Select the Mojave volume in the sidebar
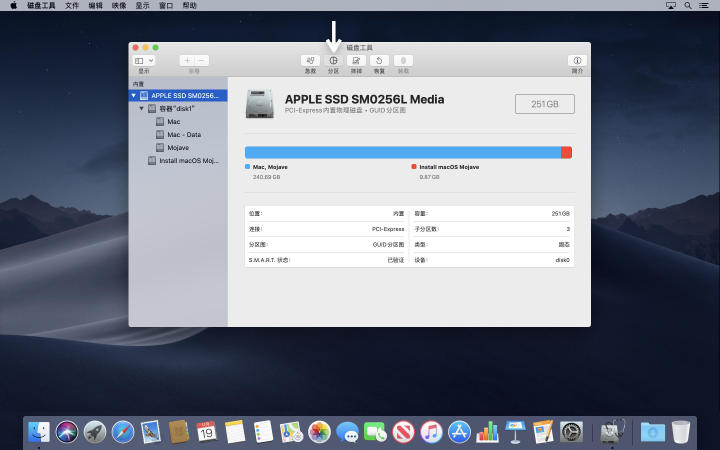Viewport: 720px width, 450px height. click(178, 147)
